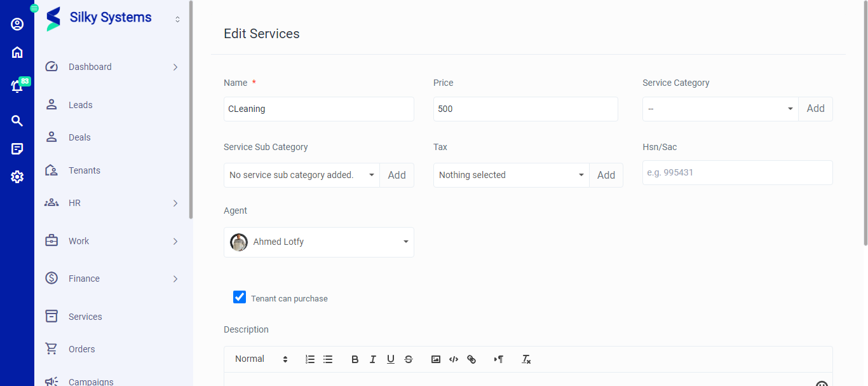Open the Service Category dropdown
Viewport: 868px width, 386px height.
[720, 109]
